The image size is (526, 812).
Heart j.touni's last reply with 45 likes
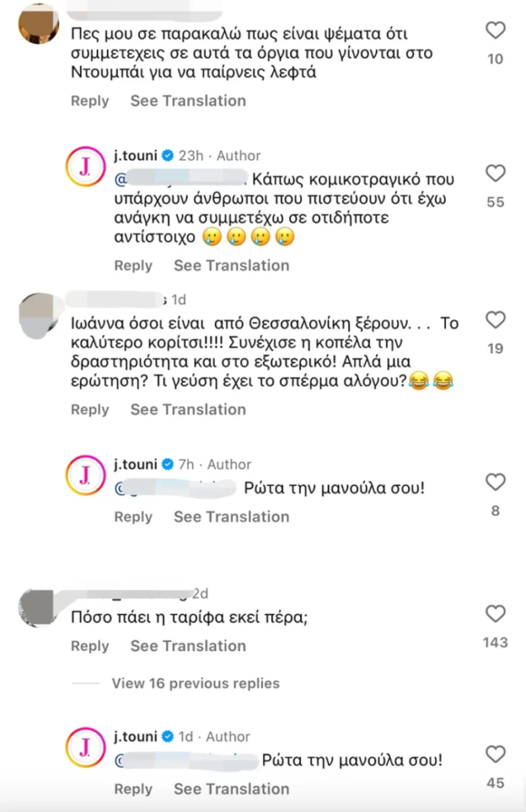click(496, 754)
